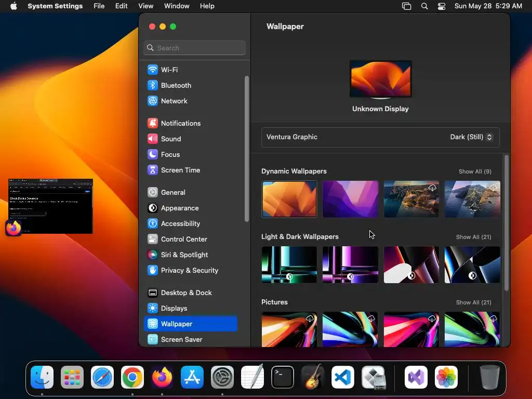The width and height of the screenshot is (532, 399).
Task: Click the search field in Settings
Action: (194, 48)
